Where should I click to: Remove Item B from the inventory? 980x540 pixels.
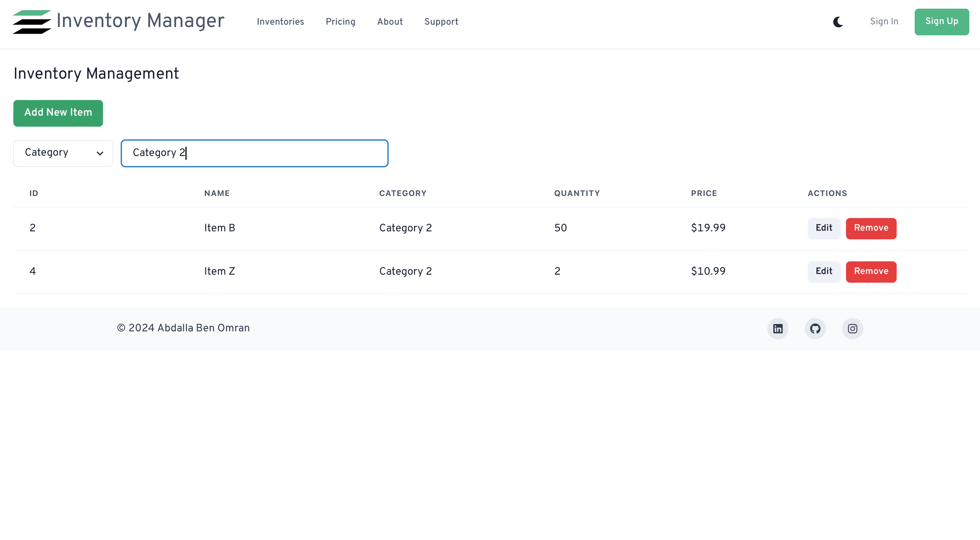(871, 228)
